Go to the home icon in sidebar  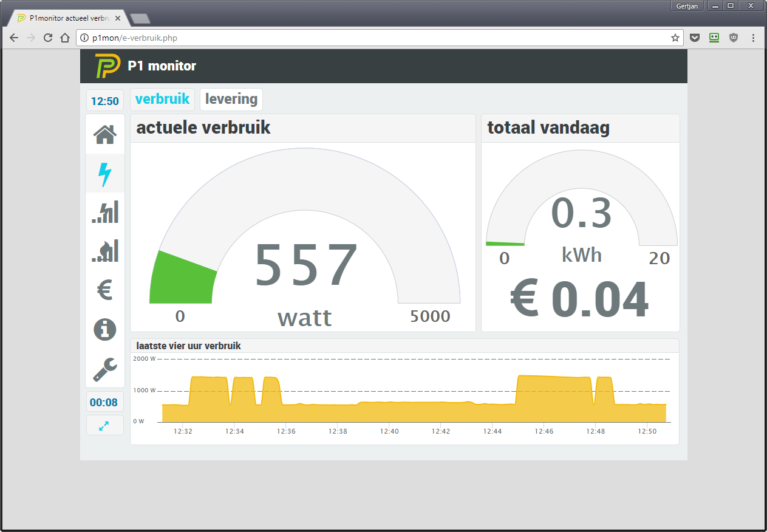pos(104,134)
